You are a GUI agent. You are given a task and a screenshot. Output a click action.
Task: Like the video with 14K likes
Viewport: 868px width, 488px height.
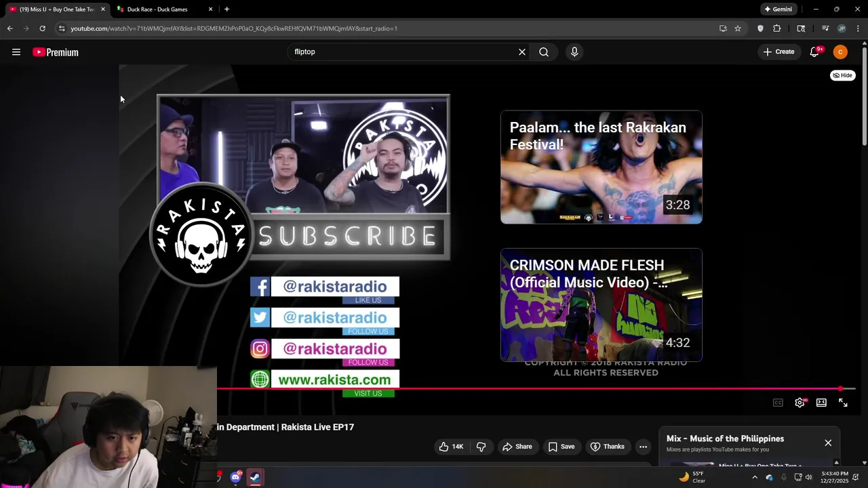[x=450, y=447]
